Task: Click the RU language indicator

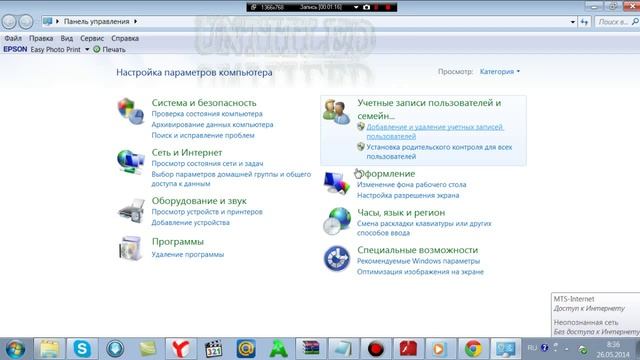Action: 532,348
